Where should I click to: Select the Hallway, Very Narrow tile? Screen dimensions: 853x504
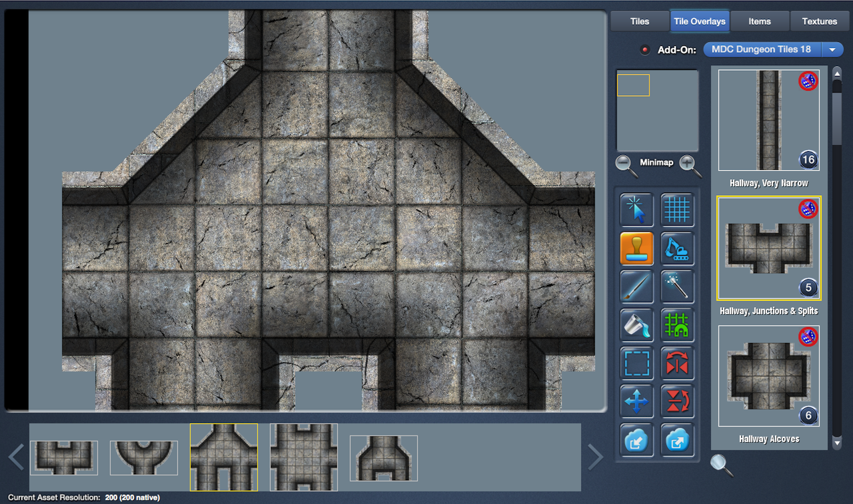(769, 121)
